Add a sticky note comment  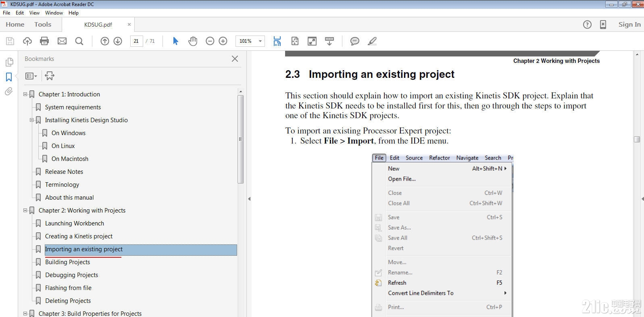point(355,41)
